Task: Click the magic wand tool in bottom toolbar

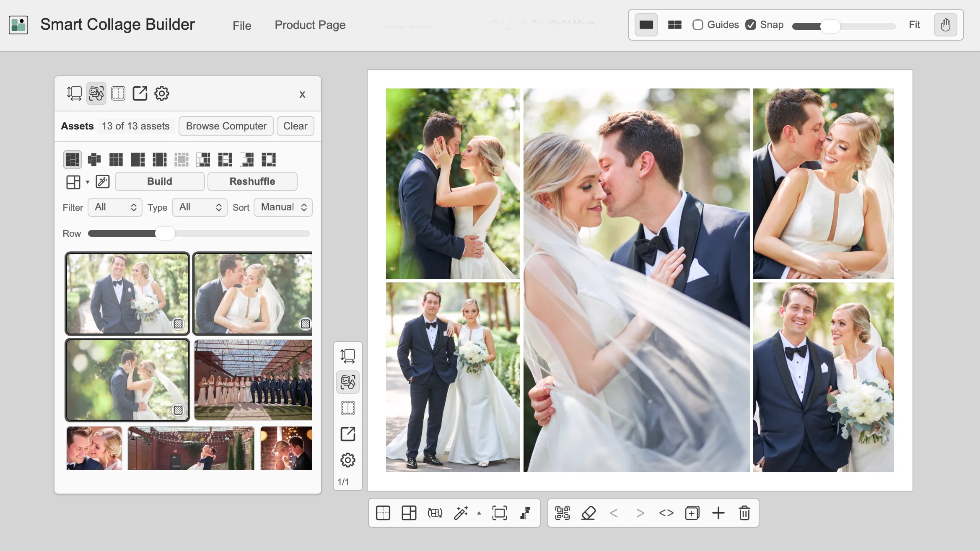Action: tap(461, 513)
